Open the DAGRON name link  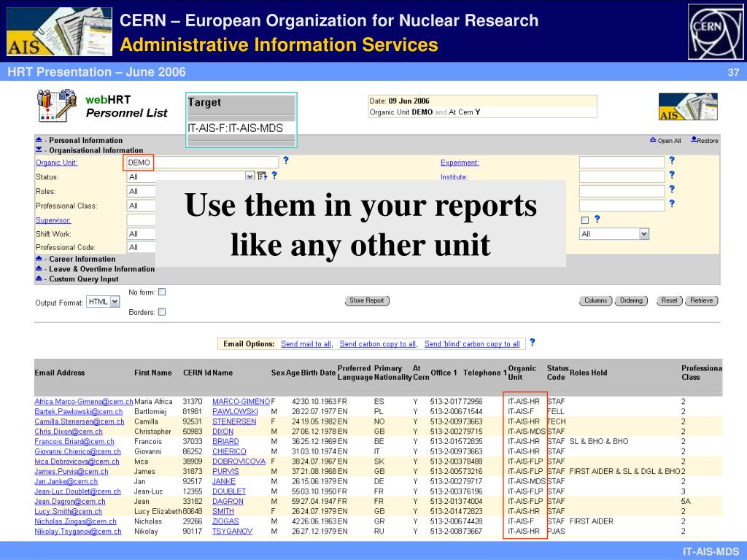click(x=228, y=501)
